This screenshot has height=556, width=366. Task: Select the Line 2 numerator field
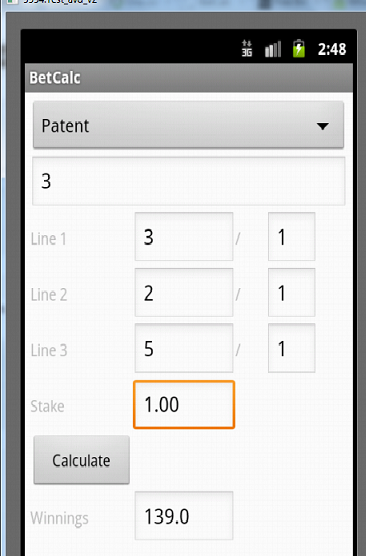click(x=184, y=292)
